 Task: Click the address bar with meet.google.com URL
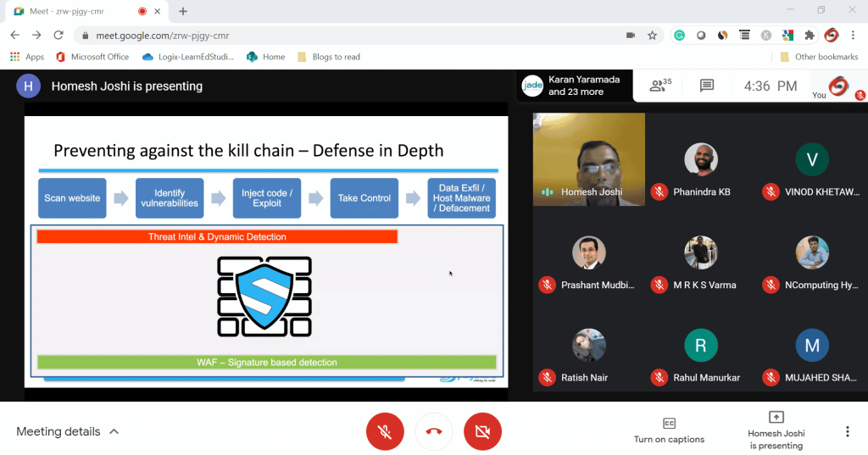(339, 36)
